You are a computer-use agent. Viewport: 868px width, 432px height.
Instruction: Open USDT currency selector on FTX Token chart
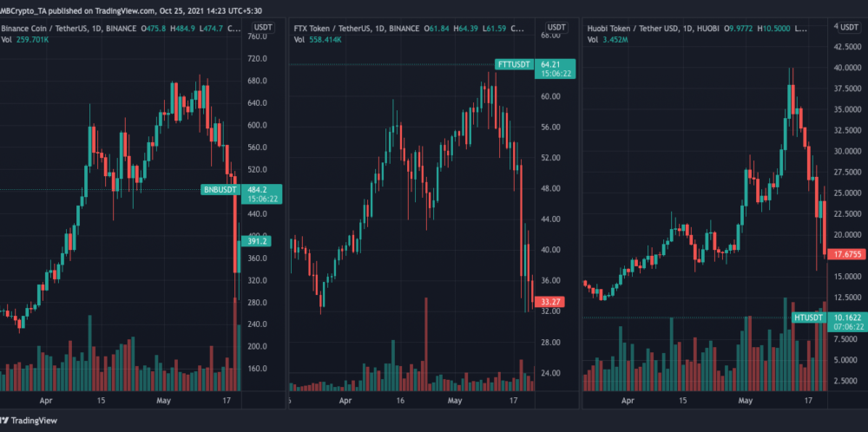(x=556, y=28)
